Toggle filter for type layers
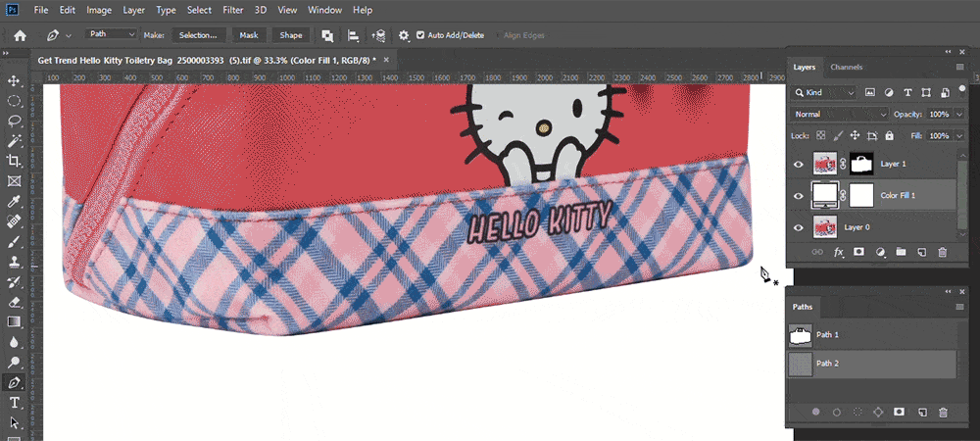The width and height of the screenshot is (980, 441). (907, 92)
